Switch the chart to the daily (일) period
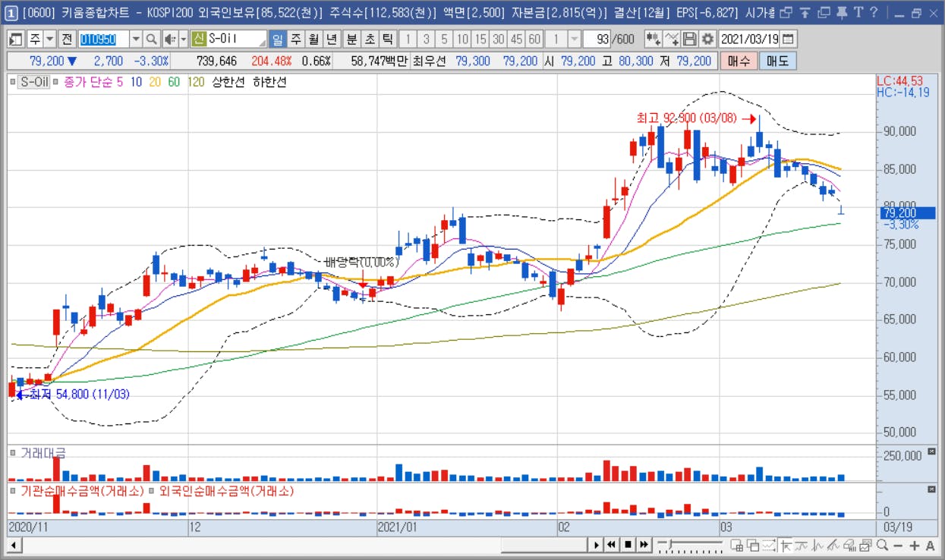 277,39
